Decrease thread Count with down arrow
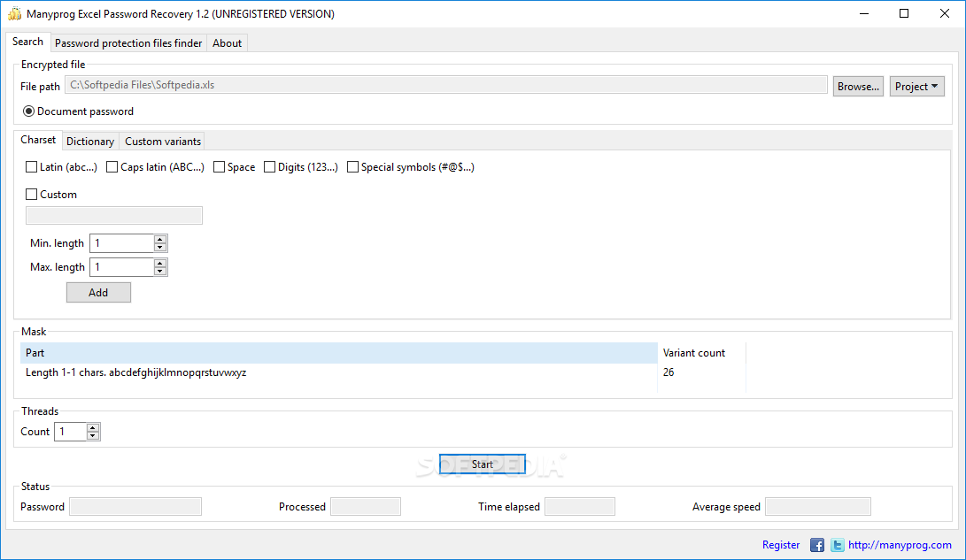Image resolution: width=966 pixels, height=560 pixels. tap(92, 435)
